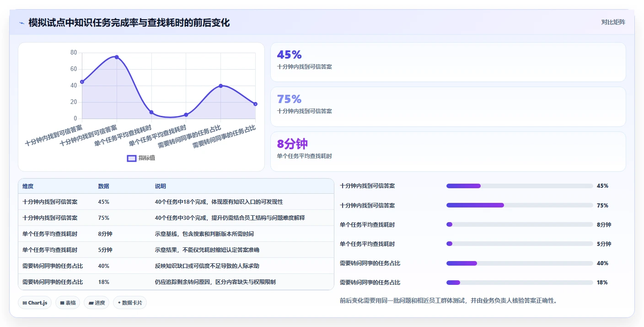The height and width of the screenshot is (327, 644).
Task: Click the blue icon before the panel title
Action: click(x=21, y=22)
